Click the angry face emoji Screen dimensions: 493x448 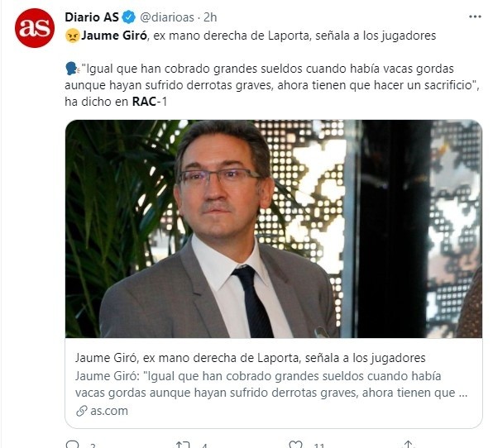coord(73,36)
